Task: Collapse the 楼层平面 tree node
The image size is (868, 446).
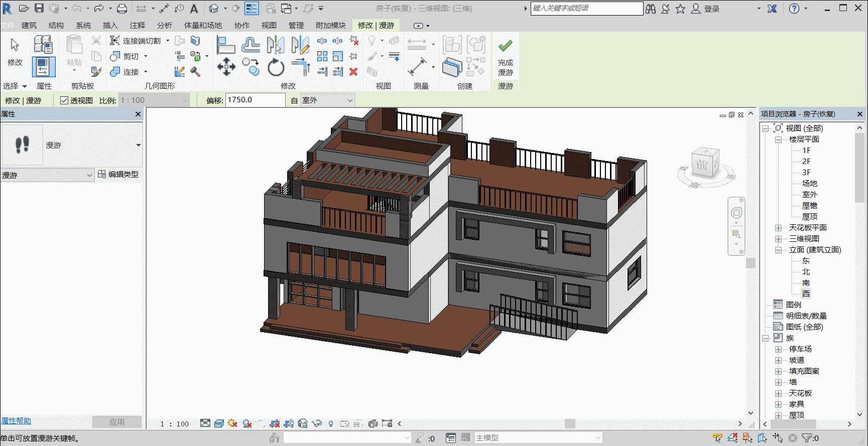Action: [x=778, y=139]
